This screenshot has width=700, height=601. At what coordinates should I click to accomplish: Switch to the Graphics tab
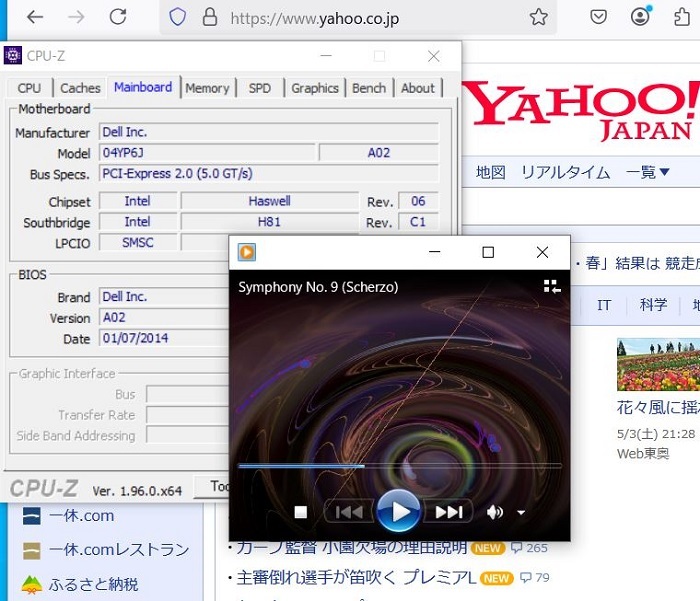pos(315,88)
